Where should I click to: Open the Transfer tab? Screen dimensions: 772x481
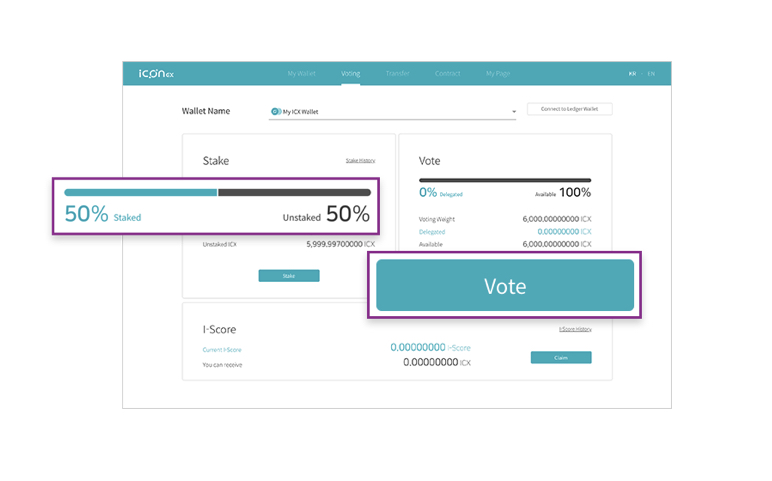pos(397,73)
